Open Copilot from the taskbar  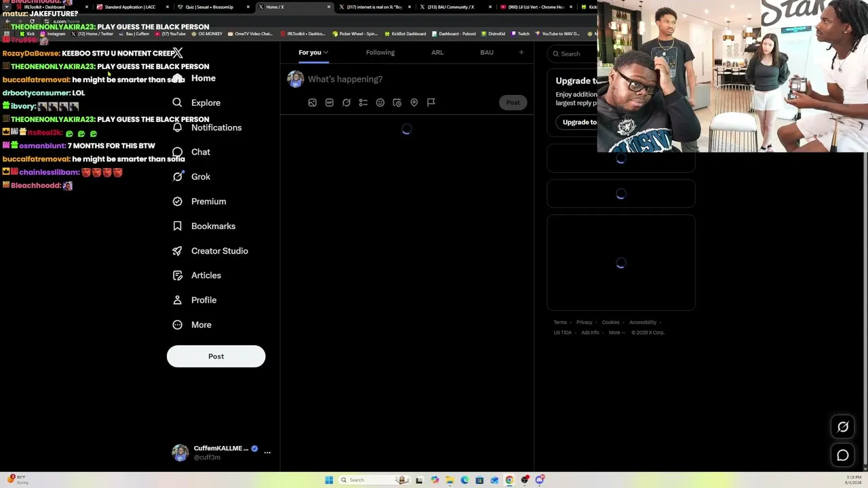click(435, 480)
